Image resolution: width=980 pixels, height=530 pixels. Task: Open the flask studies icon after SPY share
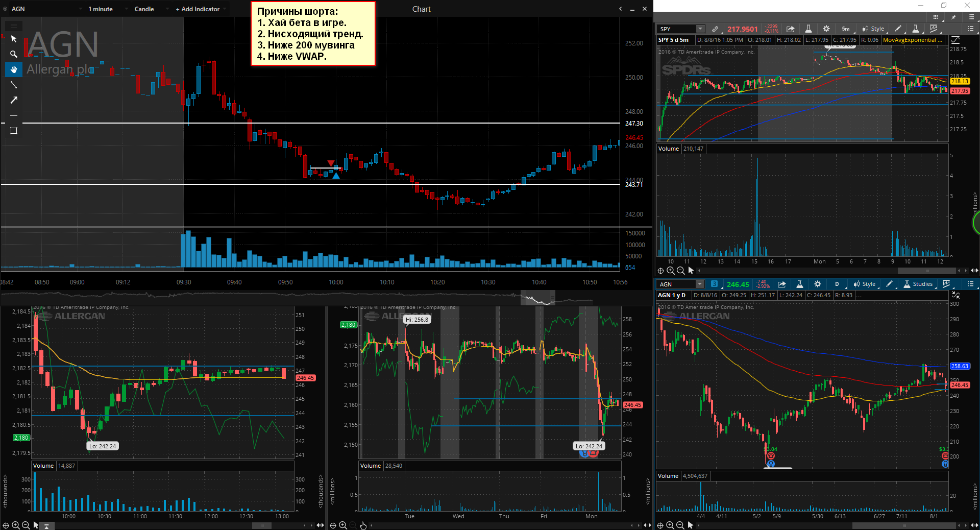pyautogui.click(x=808, y=29)
